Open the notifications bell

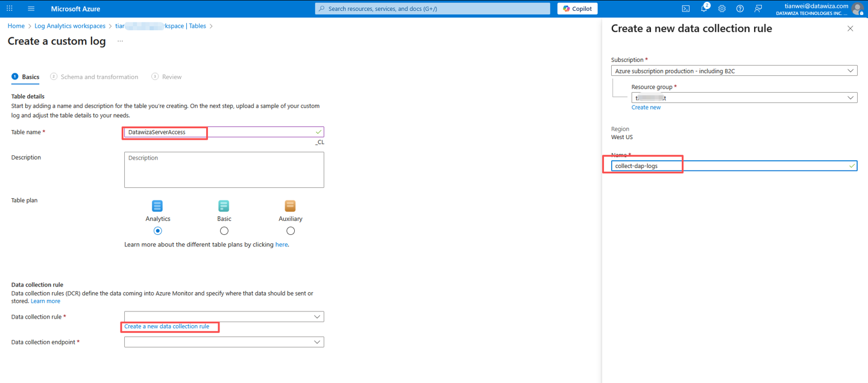703,8
